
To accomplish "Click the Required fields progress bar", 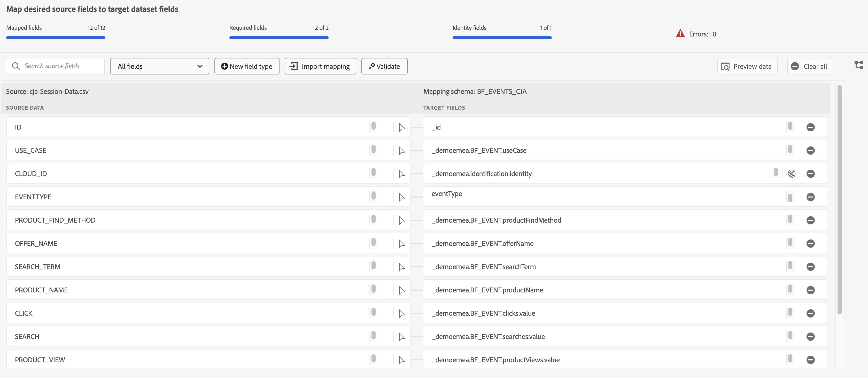I will [x=279, y=38].
